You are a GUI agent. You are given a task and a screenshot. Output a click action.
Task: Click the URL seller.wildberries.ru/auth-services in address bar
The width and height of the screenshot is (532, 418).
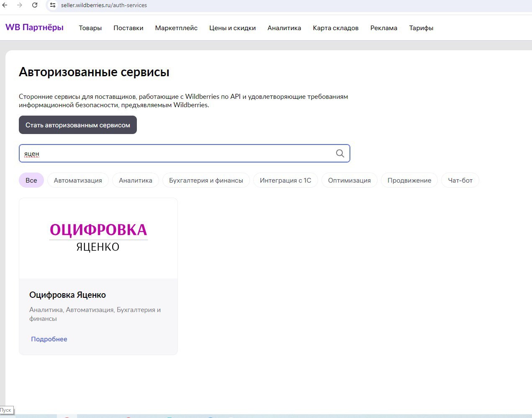(104, 5)
